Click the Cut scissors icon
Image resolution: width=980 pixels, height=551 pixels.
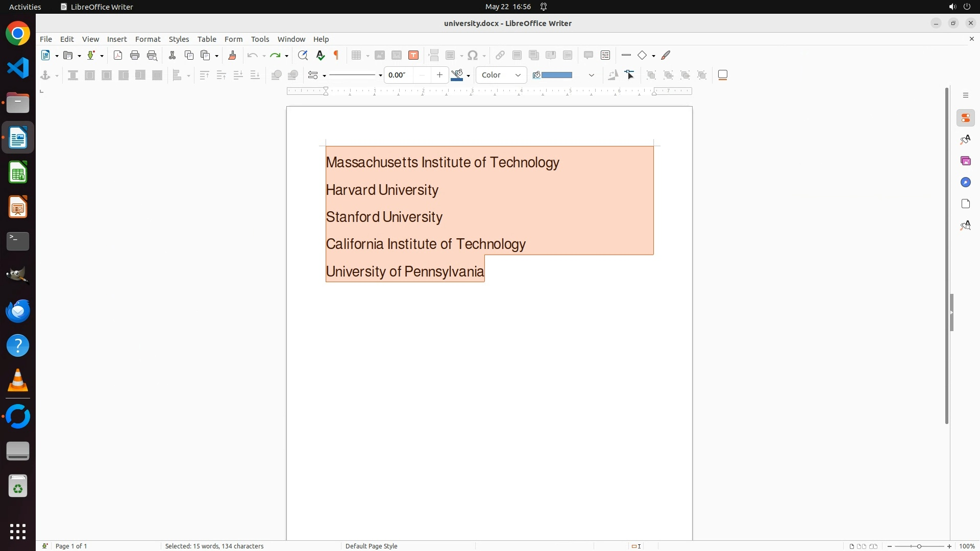point(172,56)
